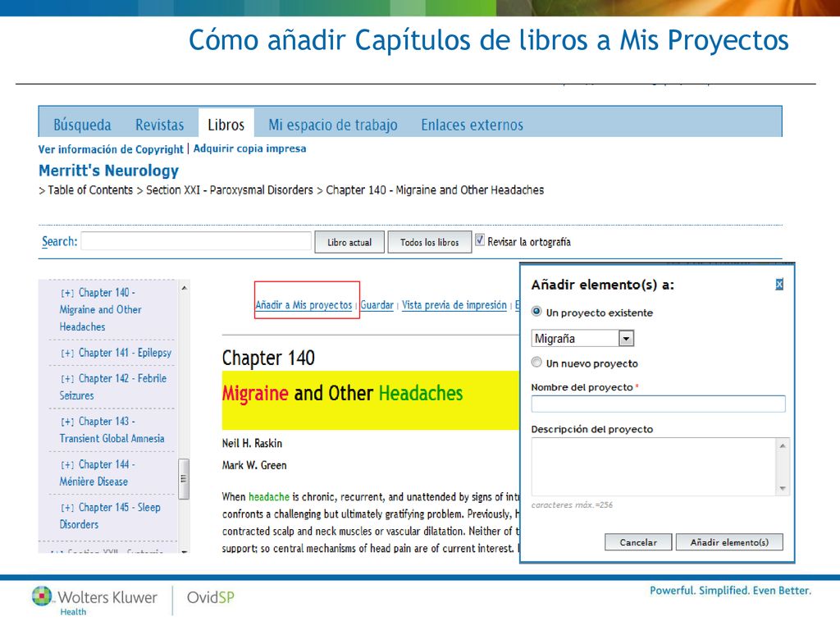
Task: Click Ver información de Copyright link
Action: pos(111,149)
